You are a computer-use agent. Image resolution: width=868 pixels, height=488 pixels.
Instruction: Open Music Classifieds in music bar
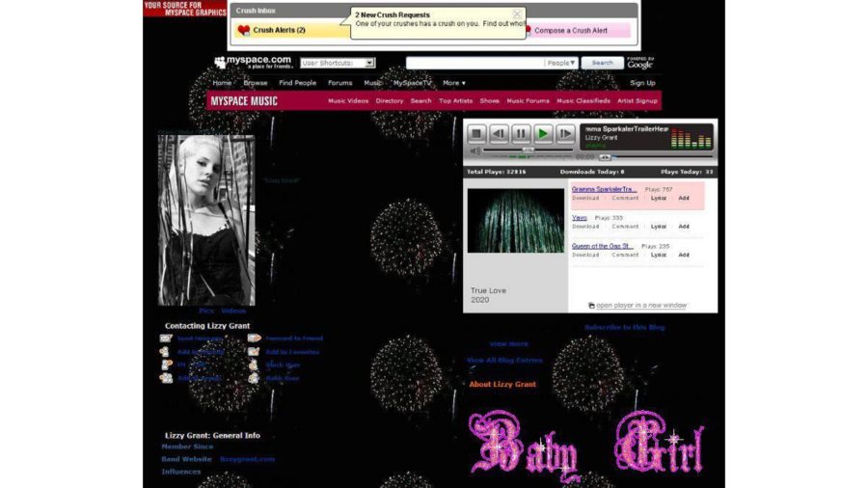point(583,100)
